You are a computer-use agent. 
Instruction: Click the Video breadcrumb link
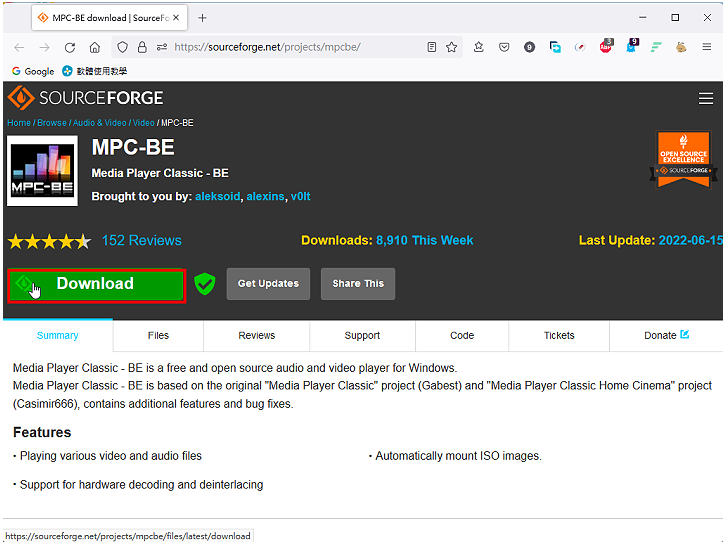click(144, 123)
